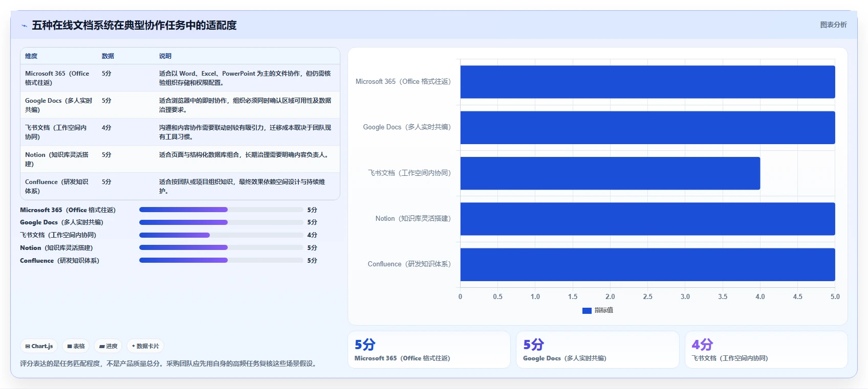The width and height of the screenshot is (868, 389).
Task: Click the footnote starting 评分表达的是任务匹配程度
Action: click(169, 363)
